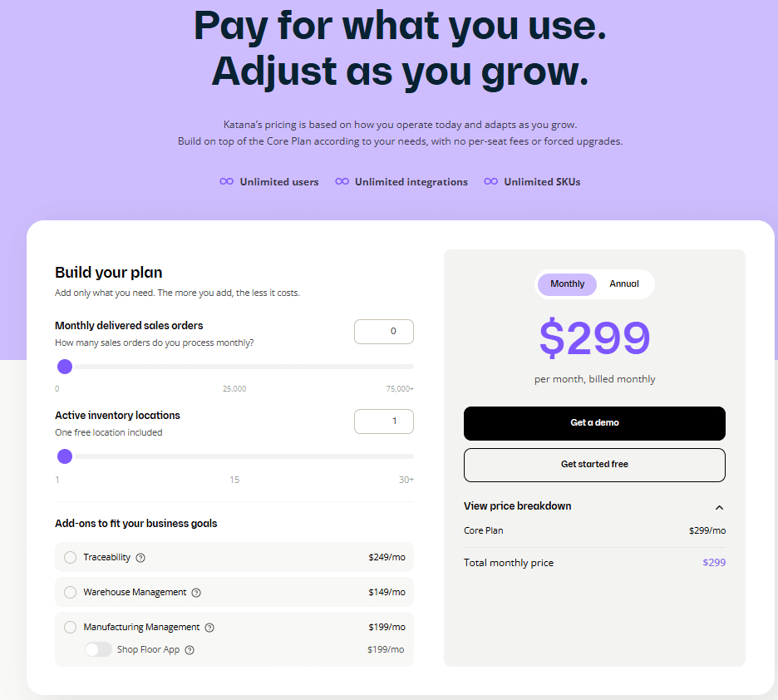Click the monthly delivered sales orders input field
Viewport: 778px width, 700px height.
click(384, 332)
